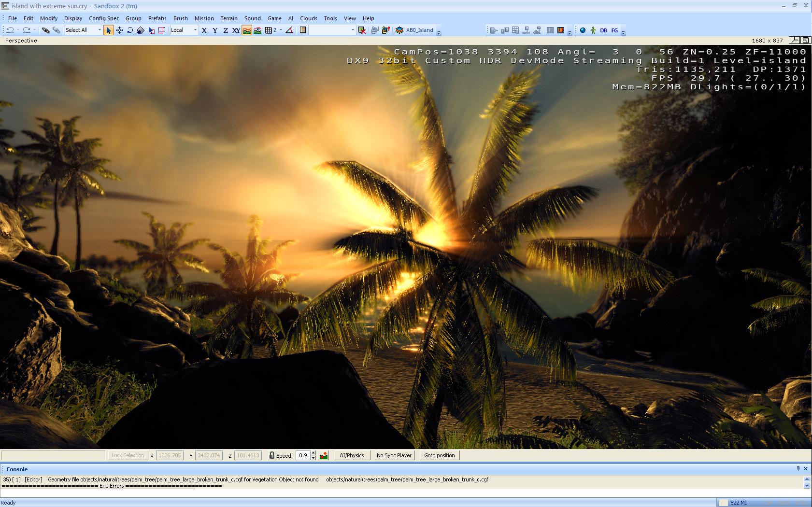Open the DB DataBase View
This screenshot has width=812, height=507.
(x=603, y=30)
